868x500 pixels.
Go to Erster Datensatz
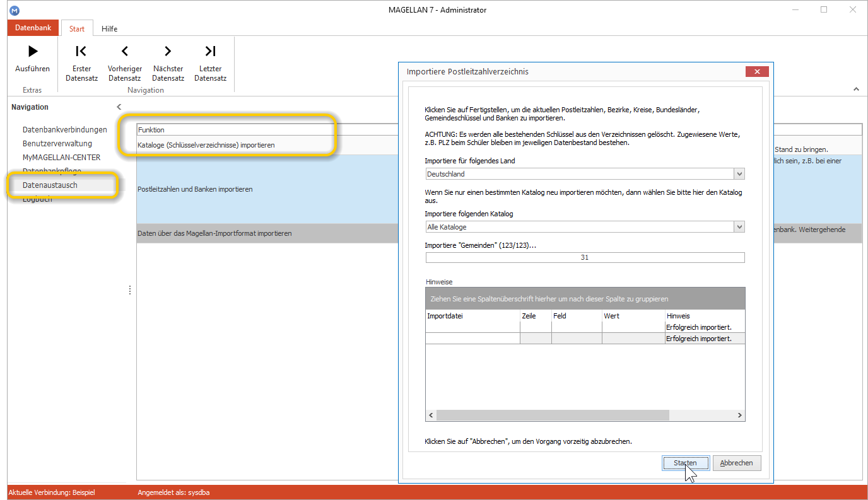tap(81, 62)
